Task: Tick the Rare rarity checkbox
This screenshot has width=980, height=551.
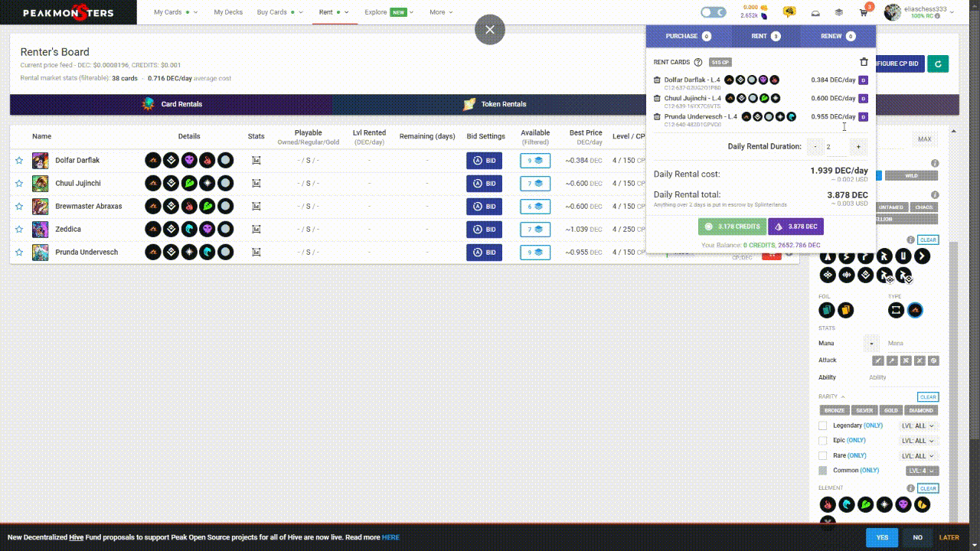Action: point(823,456)
